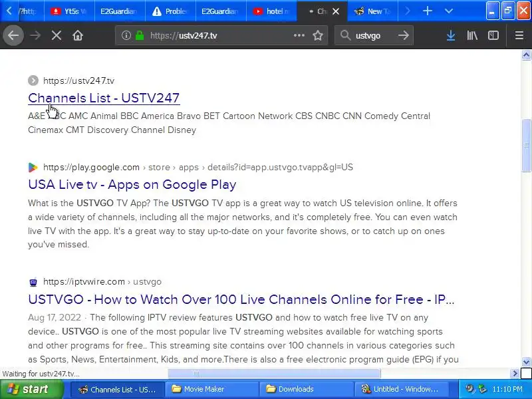Click the first system tray icon
This screenshot has height=399, width=532.
tap(469, 389)
